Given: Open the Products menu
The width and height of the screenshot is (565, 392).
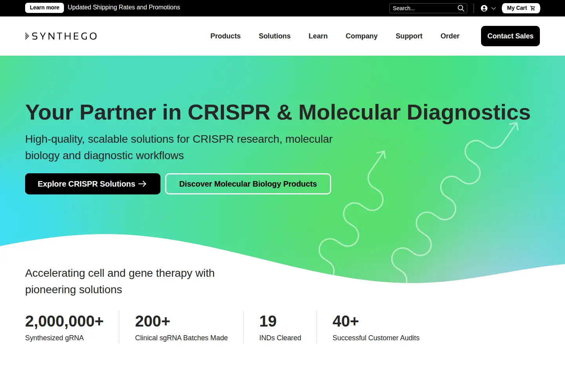Looking at the screenshot, I should [x=226, y=36].
